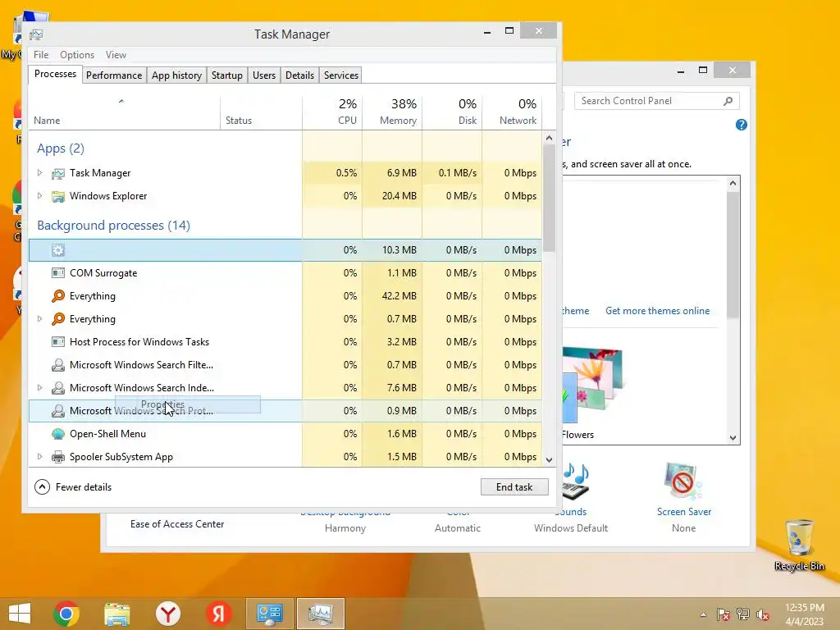Switch to the Details tab
This screenshot has width=840, height=630.
click(x=300, y=75)
